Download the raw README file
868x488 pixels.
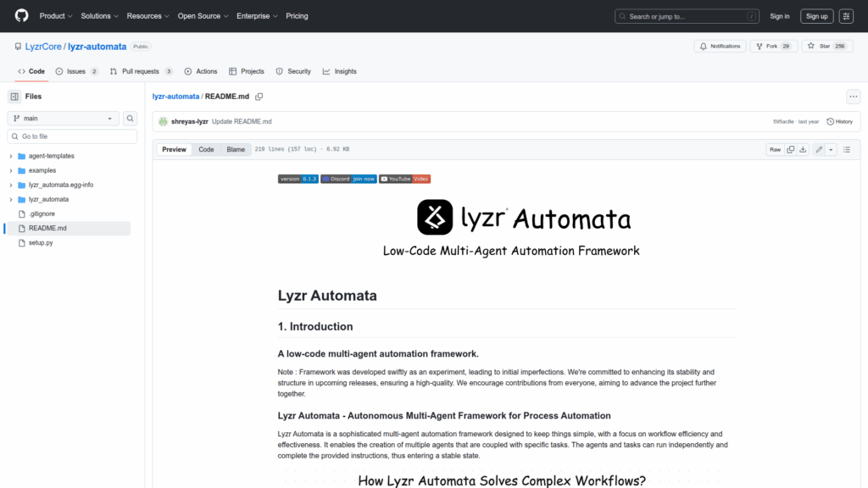[x=803, y=149]
